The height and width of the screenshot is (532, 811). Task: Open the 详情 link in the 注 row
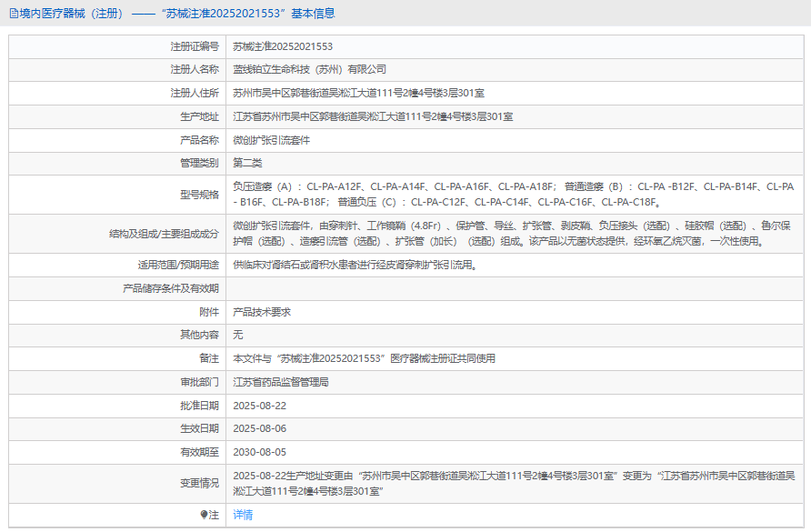[x=243, y=515]
